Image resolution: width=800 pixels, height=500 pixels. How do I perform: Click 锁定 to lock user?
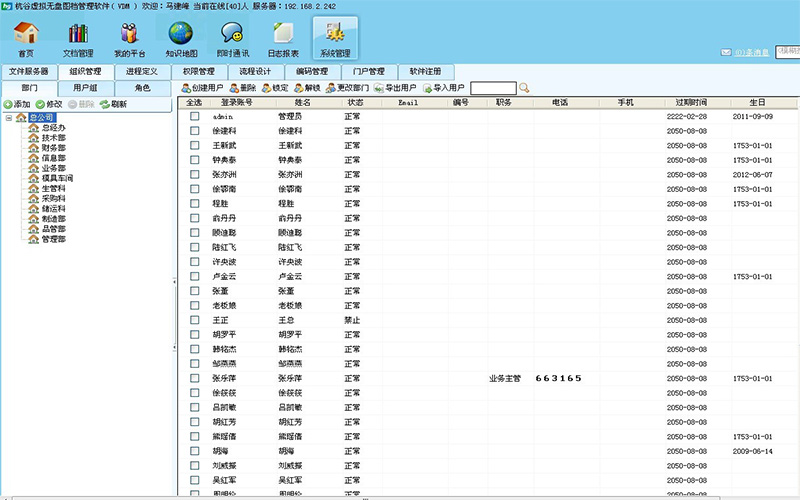pyautogui.click(x=275, y=88)
